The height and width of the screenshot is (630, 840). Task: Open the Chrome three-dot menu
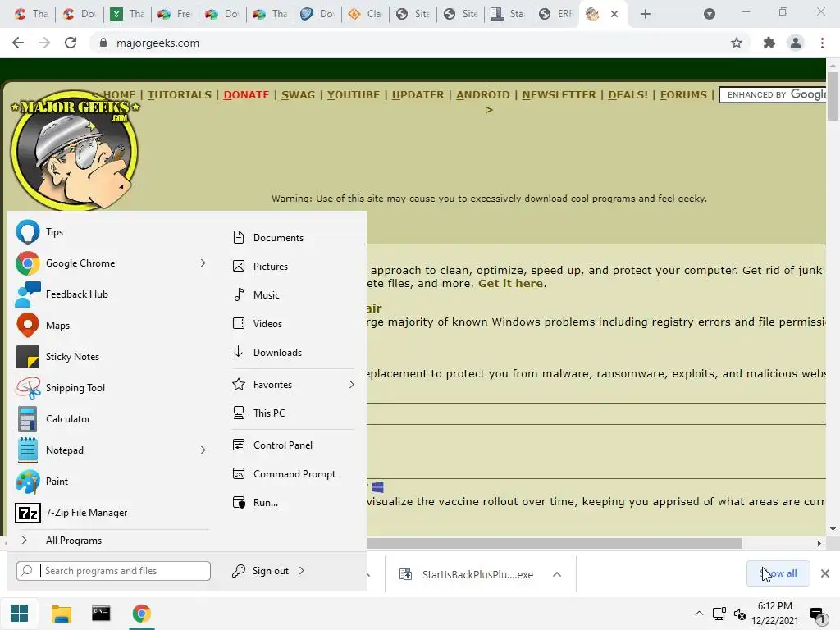tap(822, 43)
